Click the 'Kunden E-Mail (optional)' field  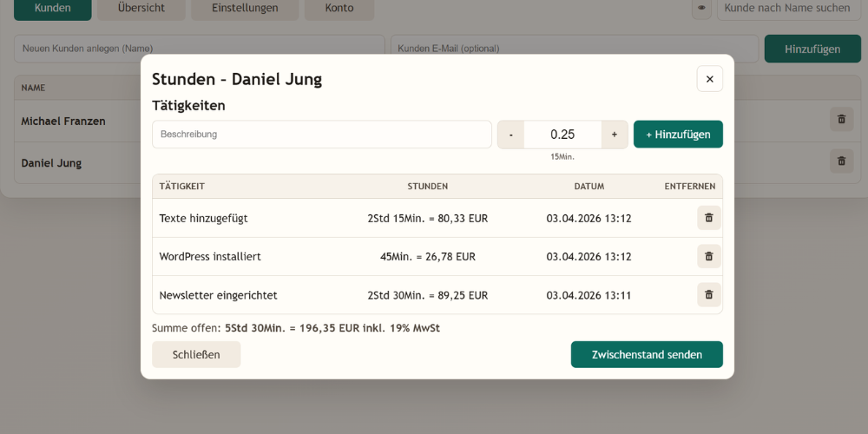(x=575, y=49)
